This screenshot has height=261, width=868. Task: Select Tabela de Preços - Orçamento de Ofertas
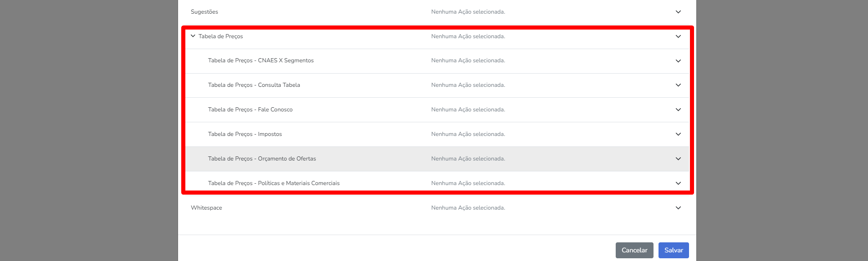click(x=262, y=159)
